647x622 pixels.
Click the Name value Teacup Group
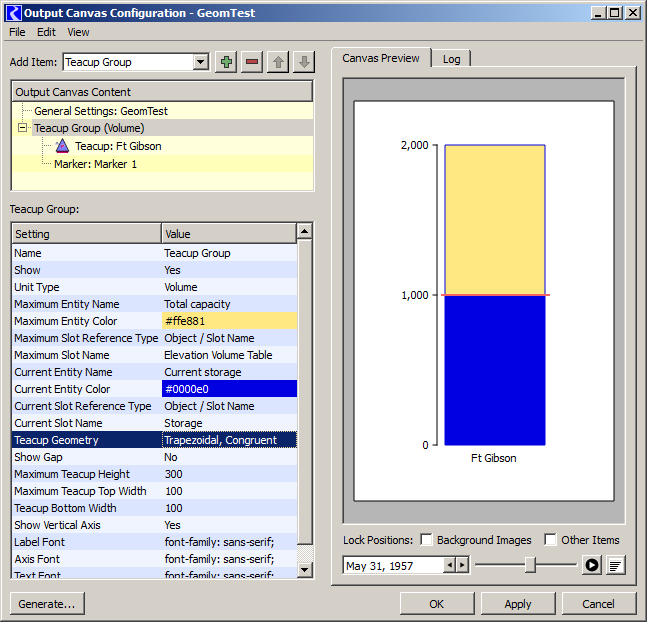click(x=229, y=253)
